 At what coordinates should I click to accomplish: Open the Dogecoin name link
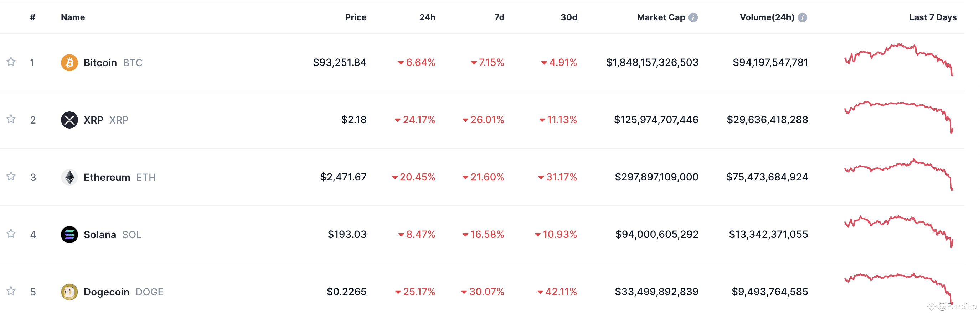106,292
